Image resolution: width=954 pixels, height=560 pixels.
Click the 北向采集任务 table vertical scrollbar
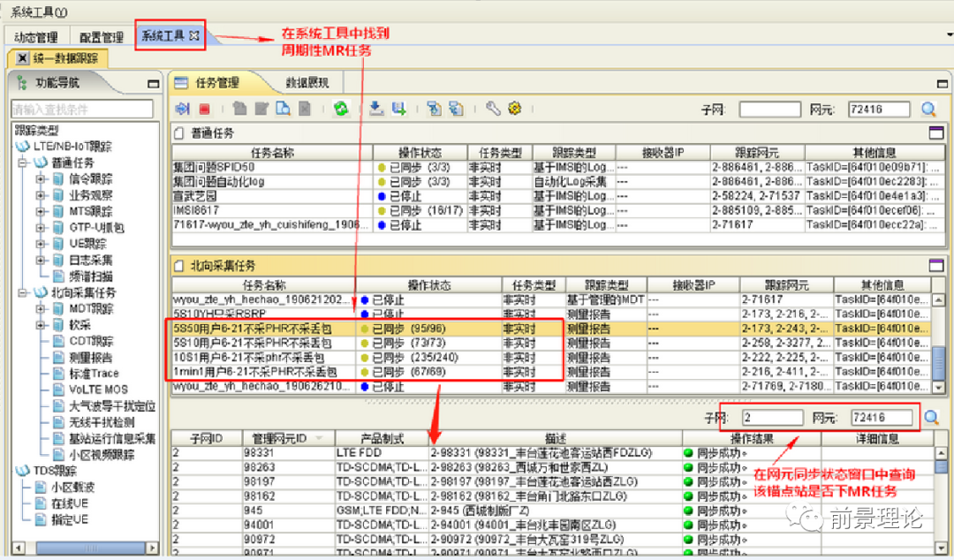pyautogui.click(x=938, y=353)
